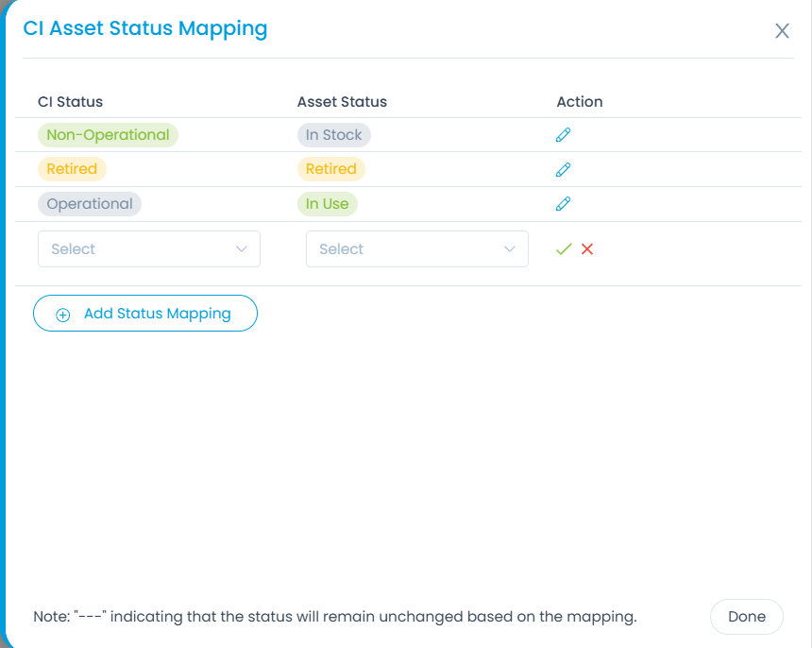The width and height of the screenshot is (812, 648).
Task: Open the CI Status Select dropdown
Action: [x=137, y=249]
